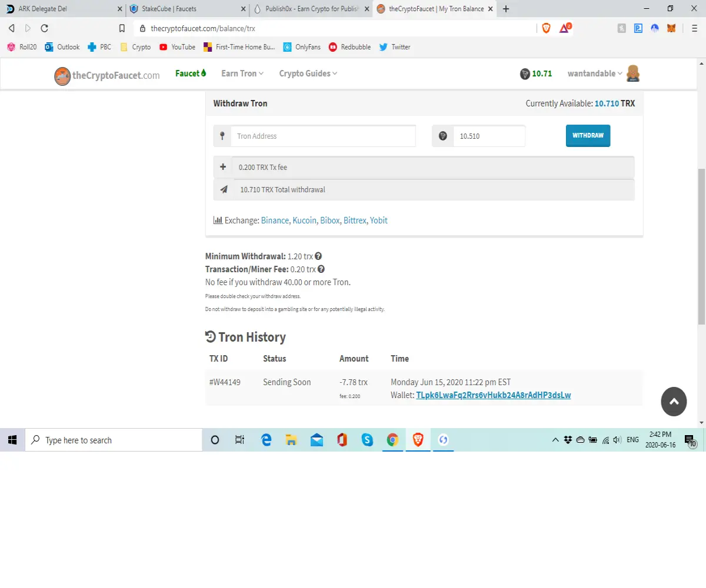
Task: Close the theCryptoFaucet tab
Action: (x=491, y=9)
